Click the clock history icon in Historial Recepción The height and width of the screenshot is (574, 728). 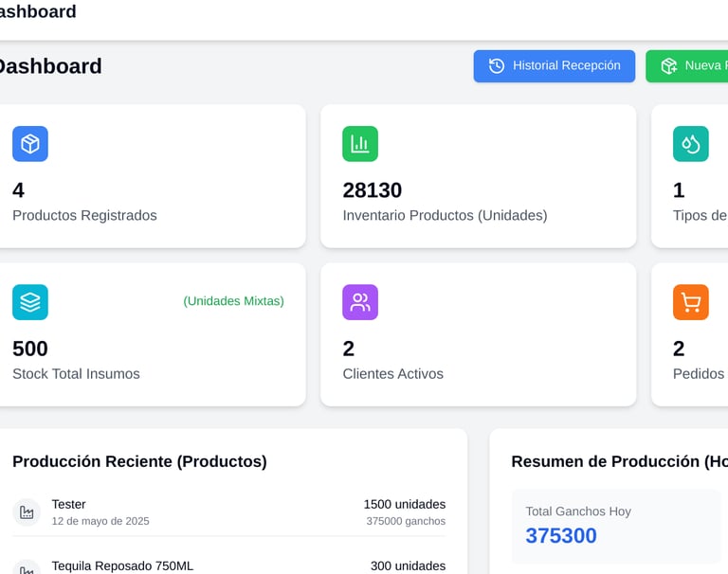tap(497, 66)
